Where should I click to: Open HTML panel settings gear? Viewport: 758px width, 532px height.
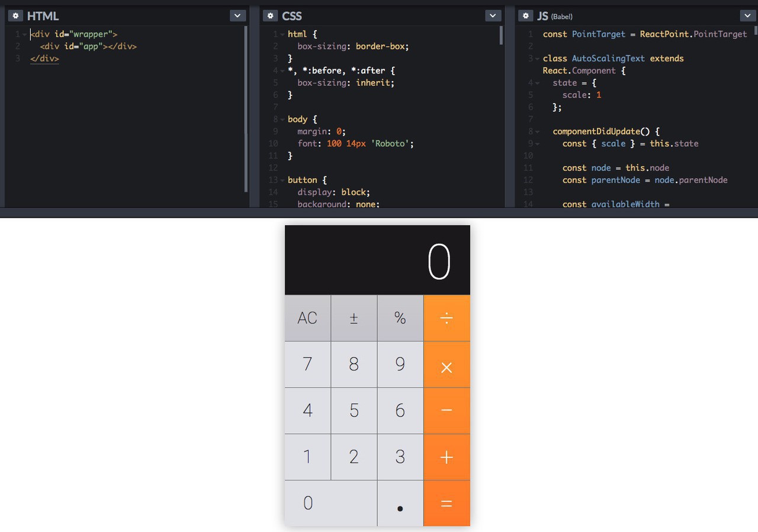pyautogui.click(x=16, y=16)
